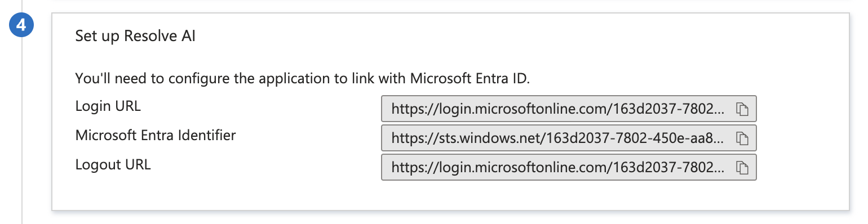Select the Set up Resolve AI heading
The image size is (868, 224).
pyautogui.click(x=136, y=36)
